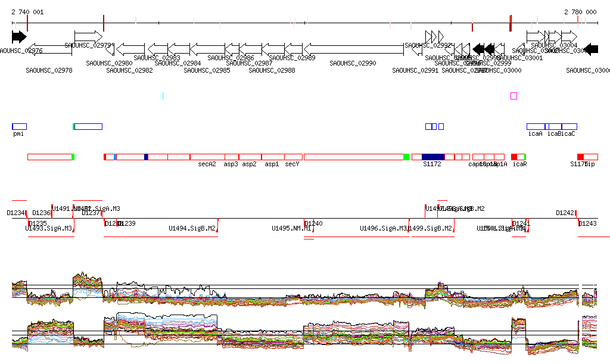The height and width of the screenshot is (364, 610).
Task: Click the red asp3 segment box
Action: (x=232, y=157)
